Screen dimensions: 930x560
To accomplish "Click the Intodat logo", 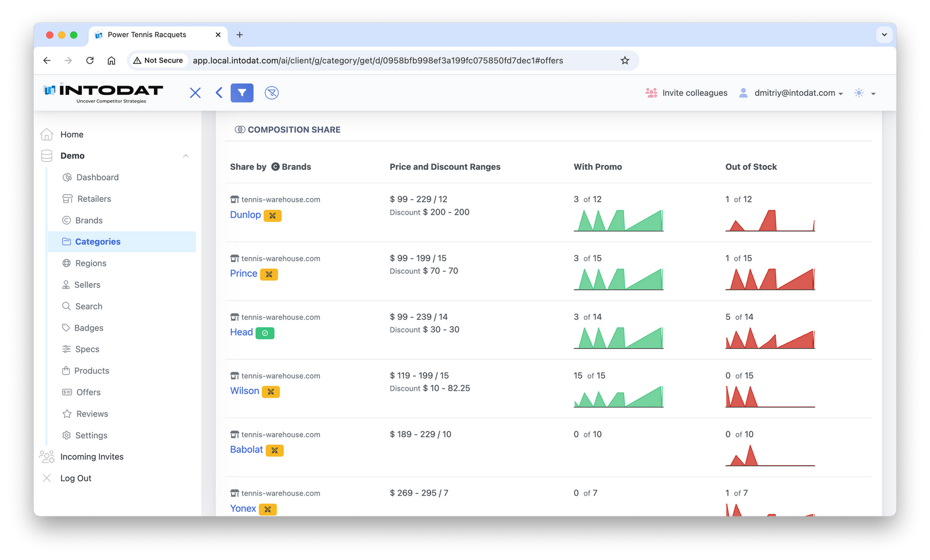I will 103,93.
